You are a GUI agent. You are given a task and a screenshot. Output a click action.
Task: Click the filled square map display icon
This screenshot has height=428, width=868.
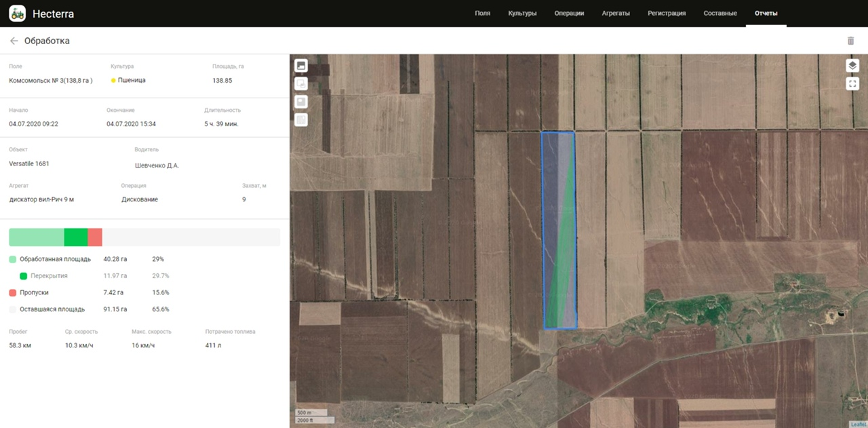click(300, 102)
